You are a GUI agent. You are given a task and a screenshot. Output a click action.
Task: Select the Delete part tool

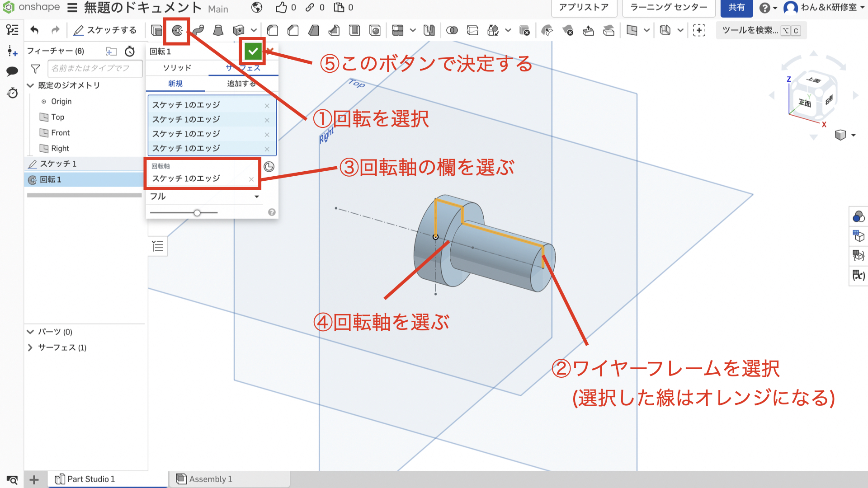click(525, 30)
